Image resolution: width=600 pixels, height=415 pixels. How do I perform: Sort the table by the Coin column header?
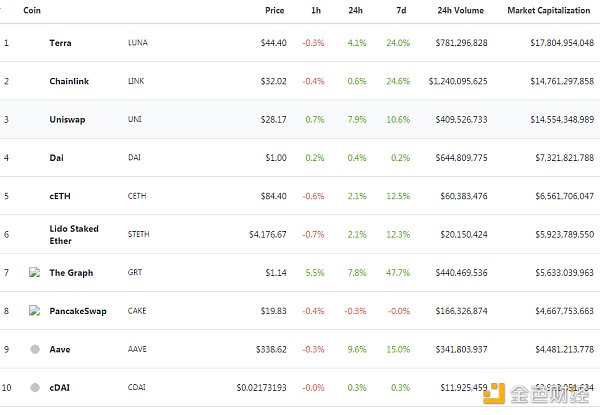coord(31,10)
